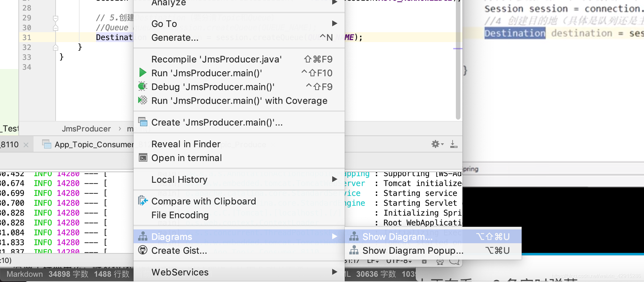The height and width of the screenshot is (282, 644).
Task: Switch to the _8110 run tab
Action: (10, 145)
